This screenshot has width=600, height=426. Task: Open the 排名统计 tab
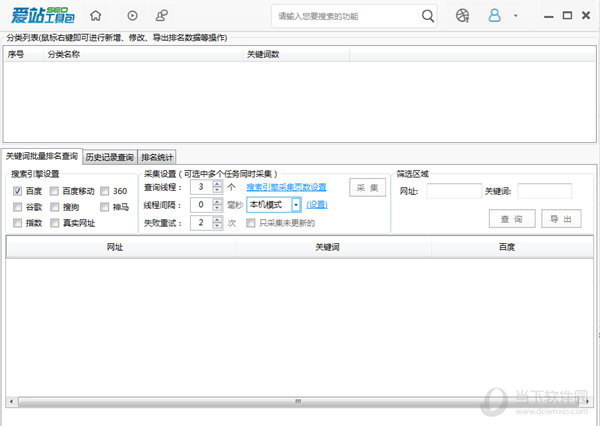coord(157,157)
